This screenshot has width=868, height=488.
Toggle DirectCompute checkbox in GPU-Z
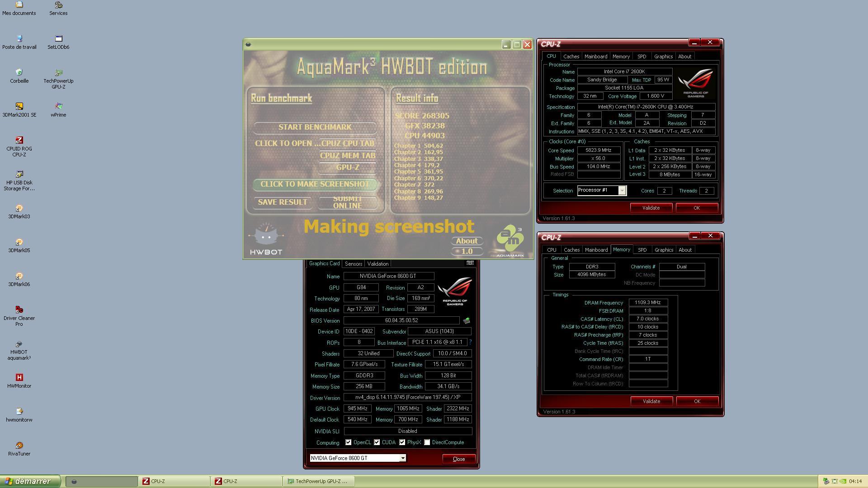coord(427,442)
